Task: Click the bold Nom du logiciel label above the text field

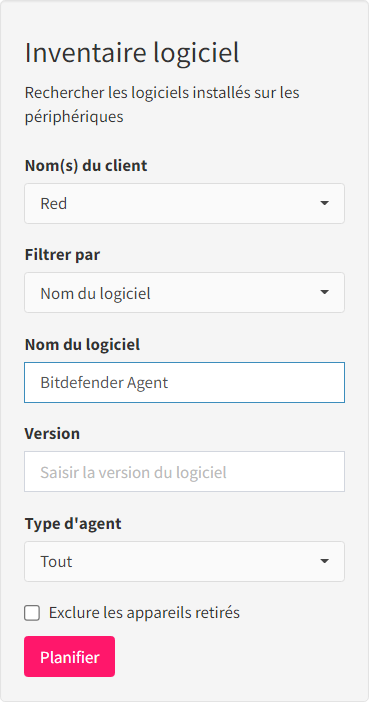Action: (82, 344)
